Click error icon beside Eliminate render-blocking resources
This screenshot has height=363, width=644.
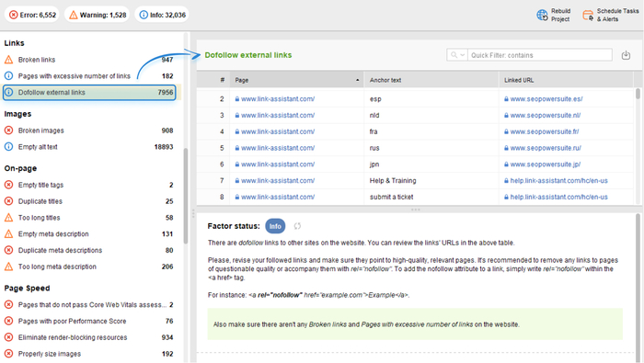coord(8,337)
